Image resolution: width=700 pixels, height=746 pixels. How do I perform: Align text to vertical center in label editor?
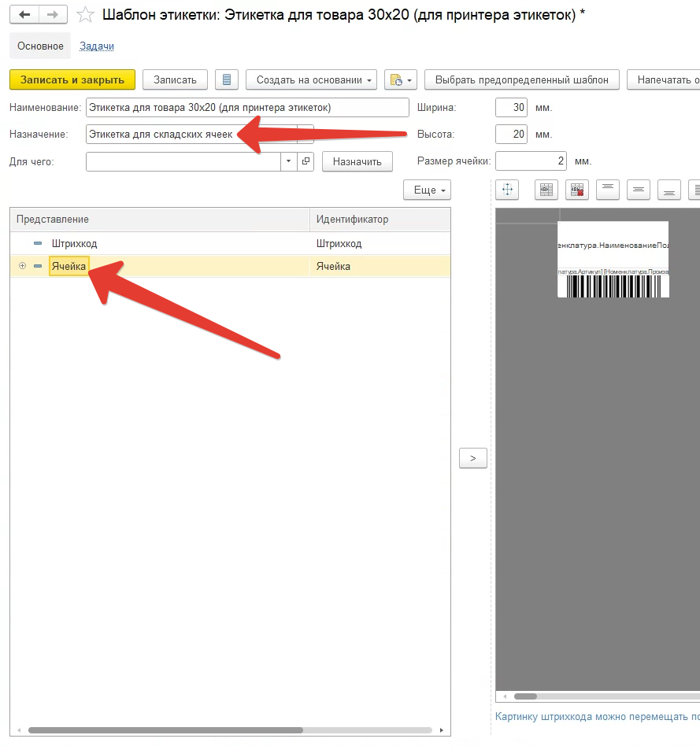(639, 189)
